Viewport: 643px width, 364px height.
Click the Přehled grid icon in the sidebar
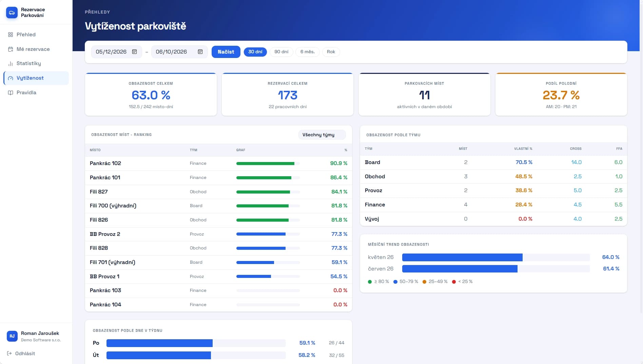click(x=11, y=35)
